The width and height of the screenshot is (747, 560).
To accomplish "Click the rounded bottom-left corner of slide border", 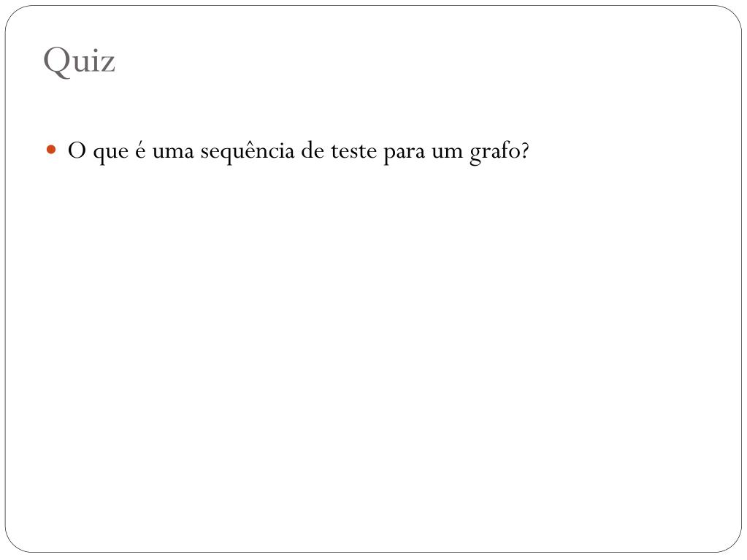I will 13,545.
